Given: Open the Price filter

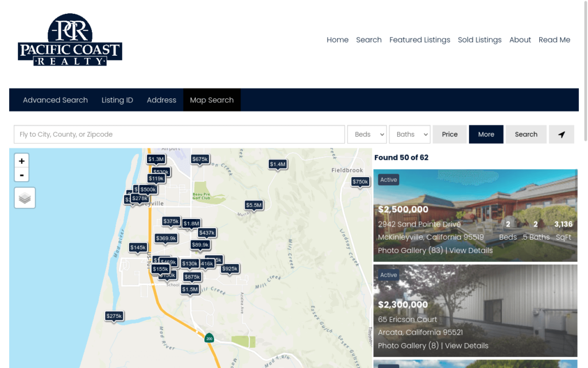Looking at the screenshot, I should (x=450, y=135).
